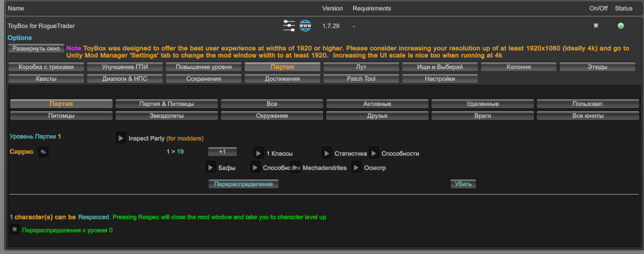Click the character name Сиррис
644x254 pixels.
(x=22, y=152)
